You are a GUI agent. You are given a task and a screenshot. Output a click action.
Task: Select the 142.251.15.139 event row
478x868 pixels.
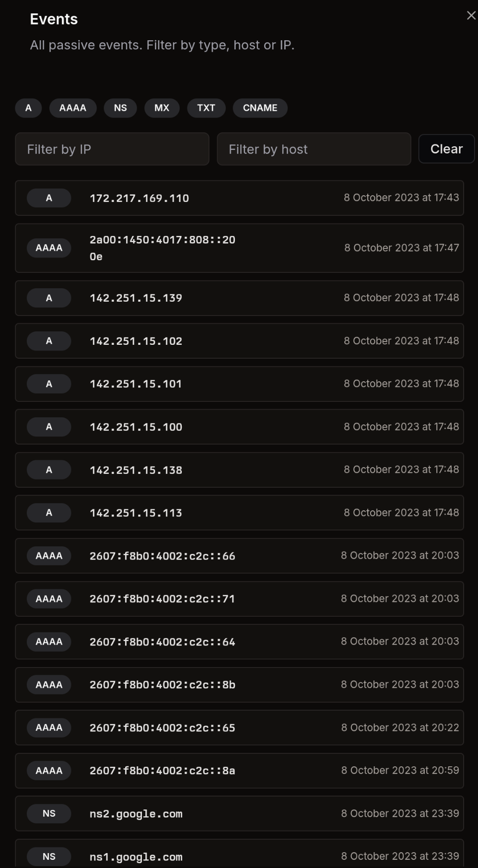point(239,298)
